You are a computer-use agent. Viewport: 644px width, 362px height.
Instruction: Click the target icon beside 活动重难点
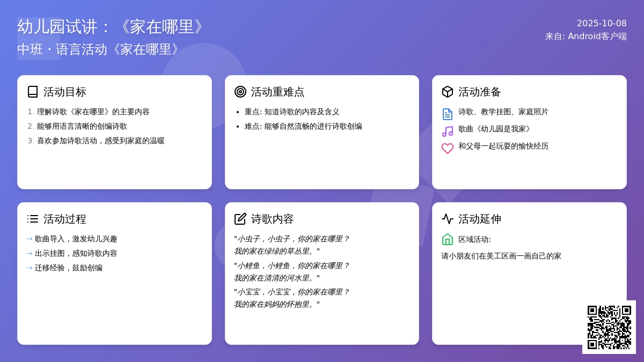click(240, 92)
